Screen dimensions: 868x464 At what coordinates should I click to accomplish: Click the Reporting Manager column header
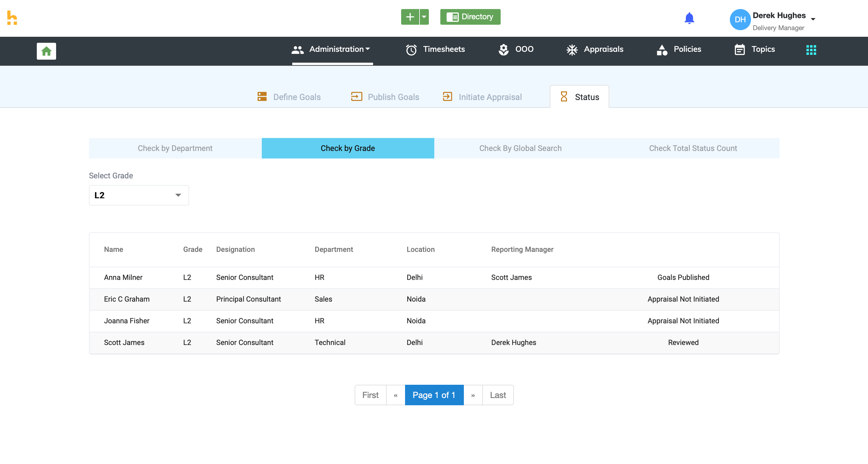[x=522, y=249]
